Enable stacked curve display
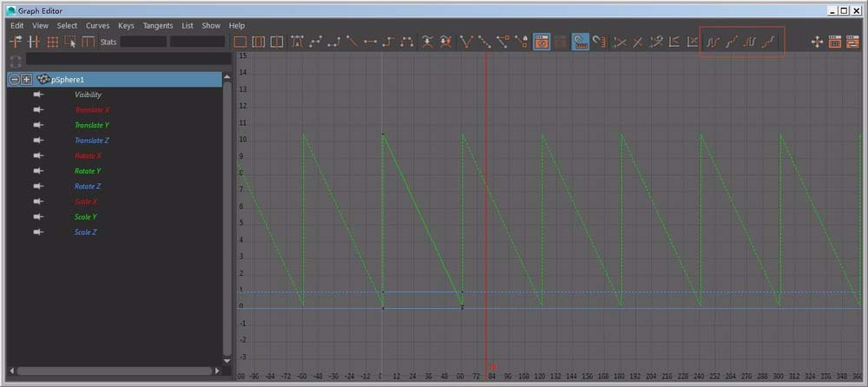The width and height of the screenshot is (868, 387). coord(674,42)
